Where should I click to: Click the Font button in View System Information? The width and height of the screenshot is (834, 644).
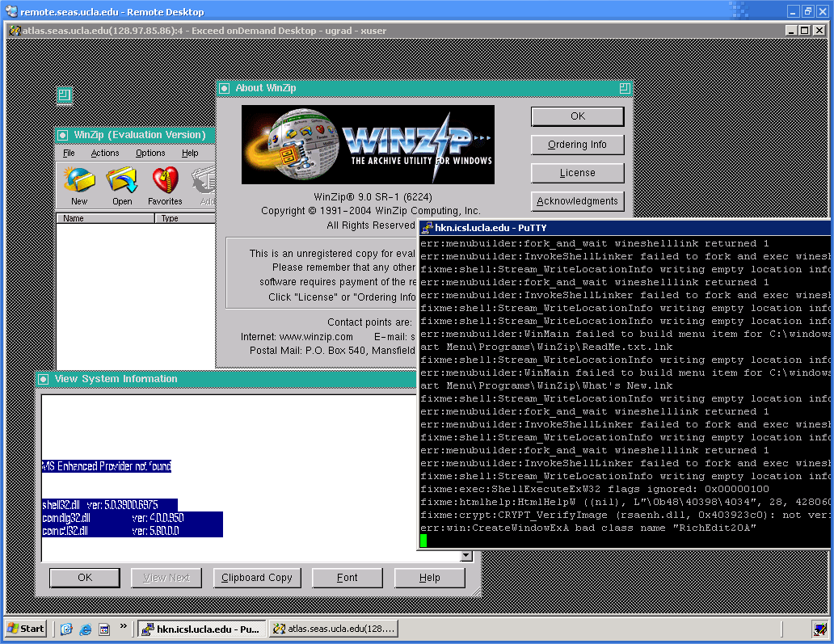click(347, 578)
